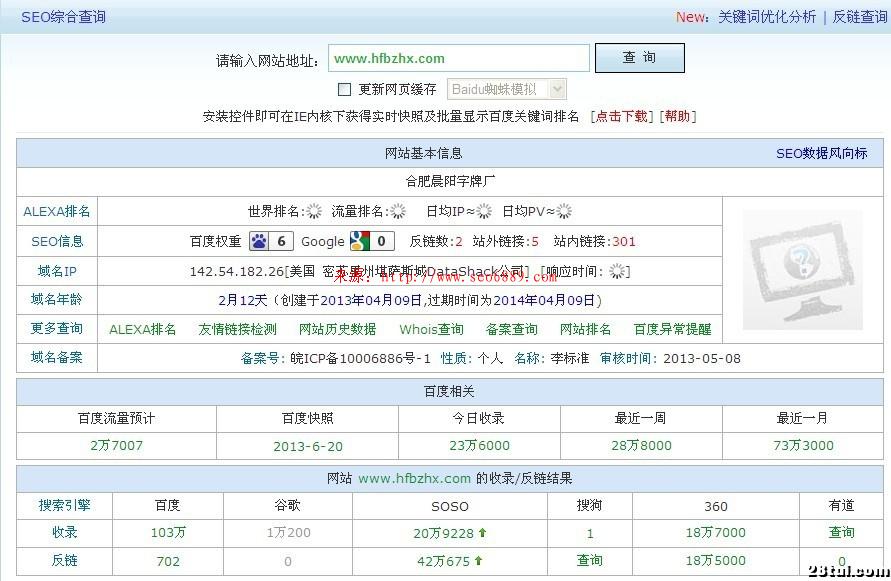Click the green up arrow beside SOSO收录 count
891x581 pixels.
[x=480, y=533]
